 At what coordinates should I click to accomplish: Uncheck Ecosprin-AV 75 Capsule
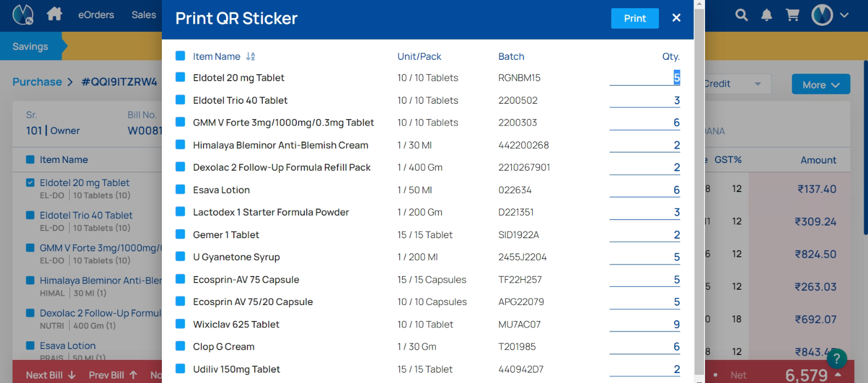coord(180,279)
